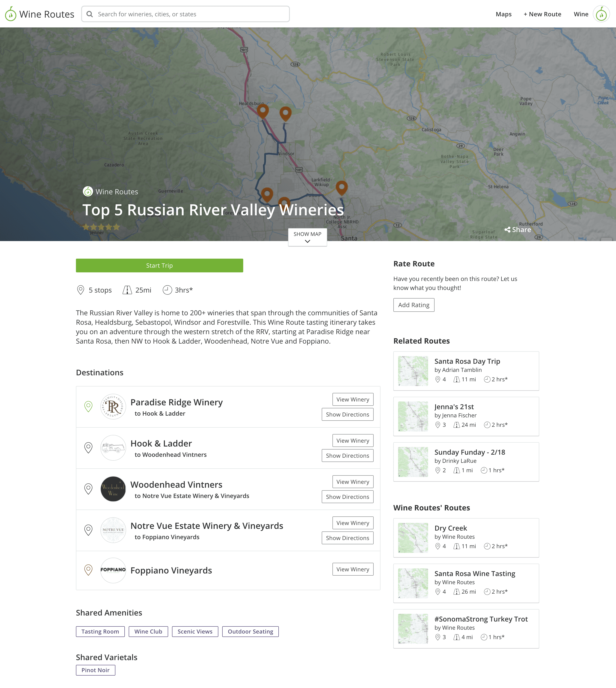Open the Santa Rosa Day Trip thumbnail
Viewport: 616px width, 688px height.
click(413, 371)
